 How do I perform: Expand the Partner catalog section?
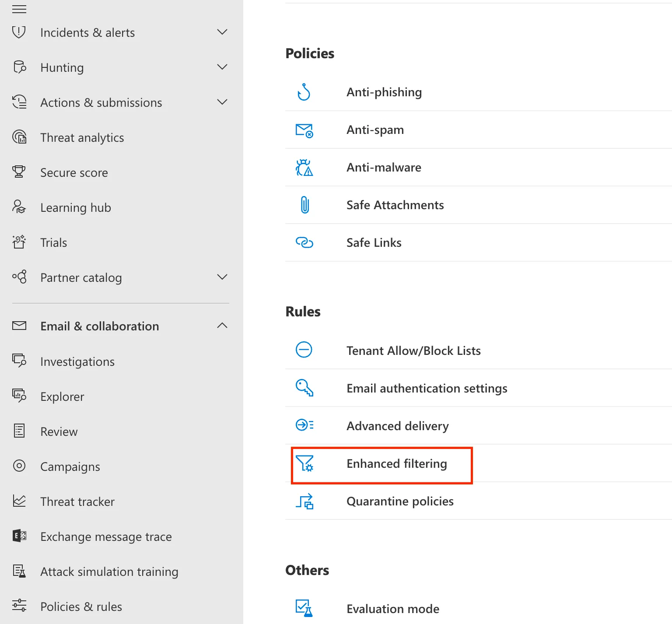coord(222,277)
